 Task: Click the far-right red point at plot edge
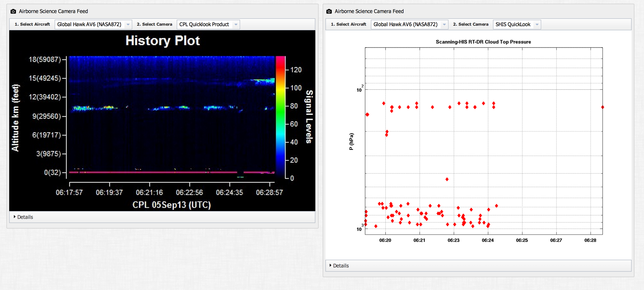point(602,107)
